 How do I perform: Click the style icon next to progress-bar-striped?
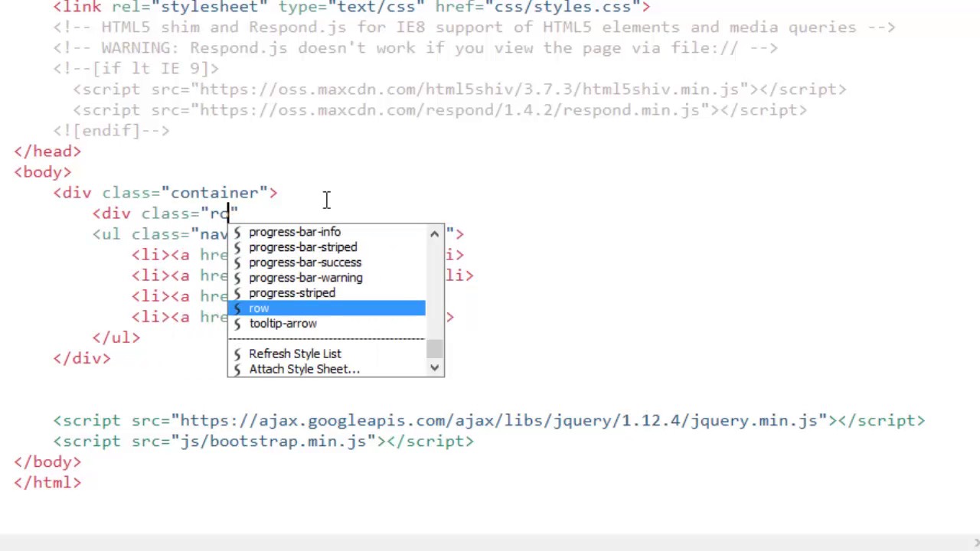[237, 247]
